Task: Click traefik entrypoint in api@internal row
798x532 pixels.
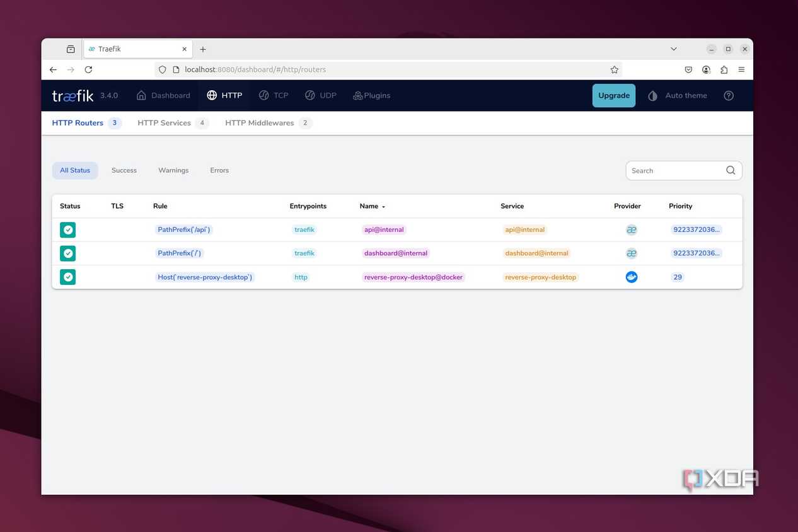Action: pyautogui.click(x=304, y=229)
